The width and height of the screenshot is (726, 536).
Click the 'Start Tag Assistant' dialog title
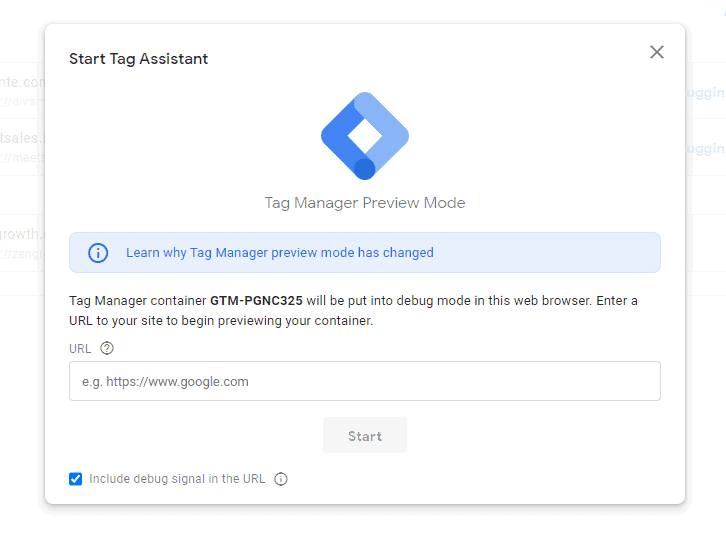[x=138, y=59]
